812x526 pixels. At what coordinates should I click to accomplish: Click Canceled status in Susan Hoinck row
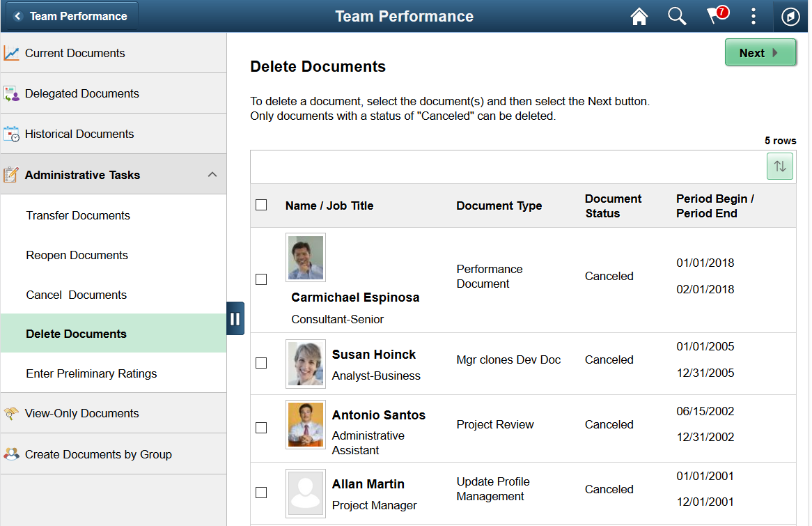point(609,359)
